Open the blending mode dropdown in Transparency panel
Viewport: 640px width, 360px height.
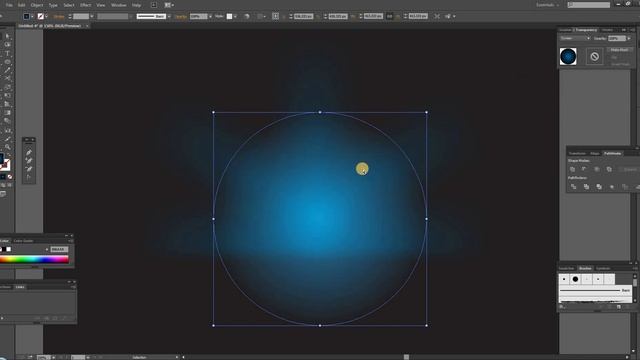point(575,38)
